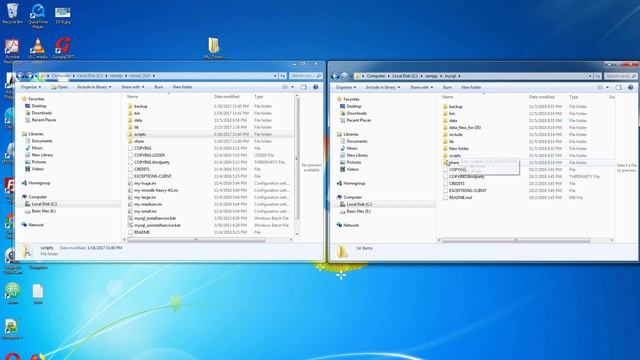Viewport: 640px width, 360px height.
Task: Open the view options arrow in the left toolbar
Action: [292, 87]
